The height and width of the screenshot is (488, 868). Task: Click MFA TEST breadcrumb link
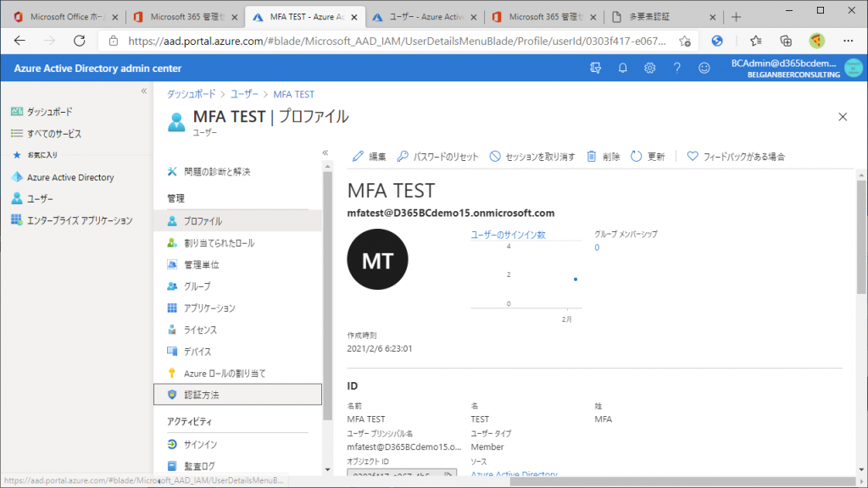293,94
